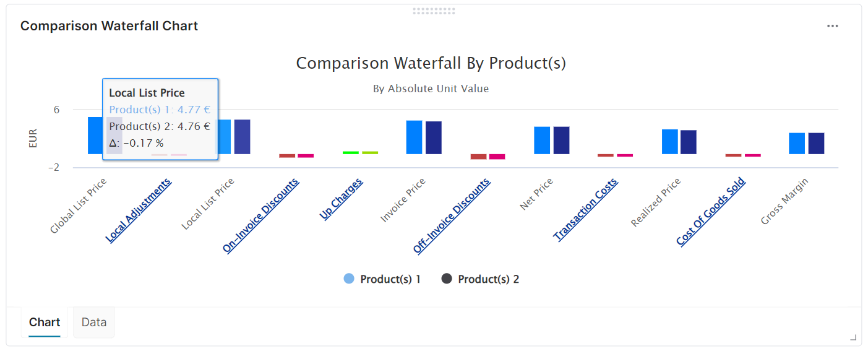The height and width of the screenshot is (351, 868).
Task: Switch to the Data tab
Action: click(94, 323)
